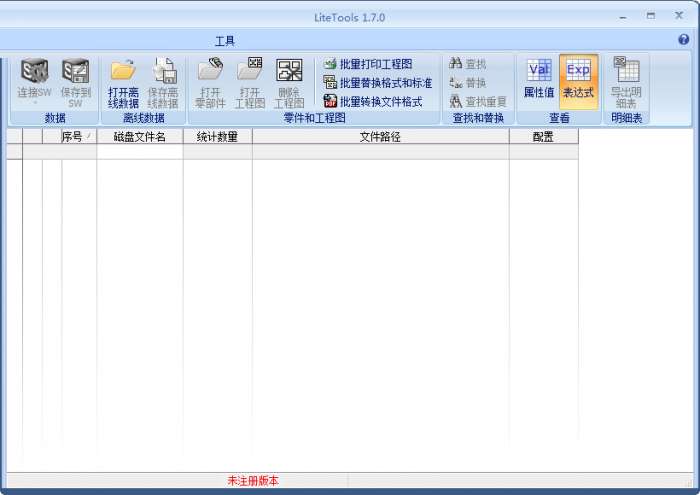Click the 保存到SW save icon
700x495 pixels.
(75, 71)
